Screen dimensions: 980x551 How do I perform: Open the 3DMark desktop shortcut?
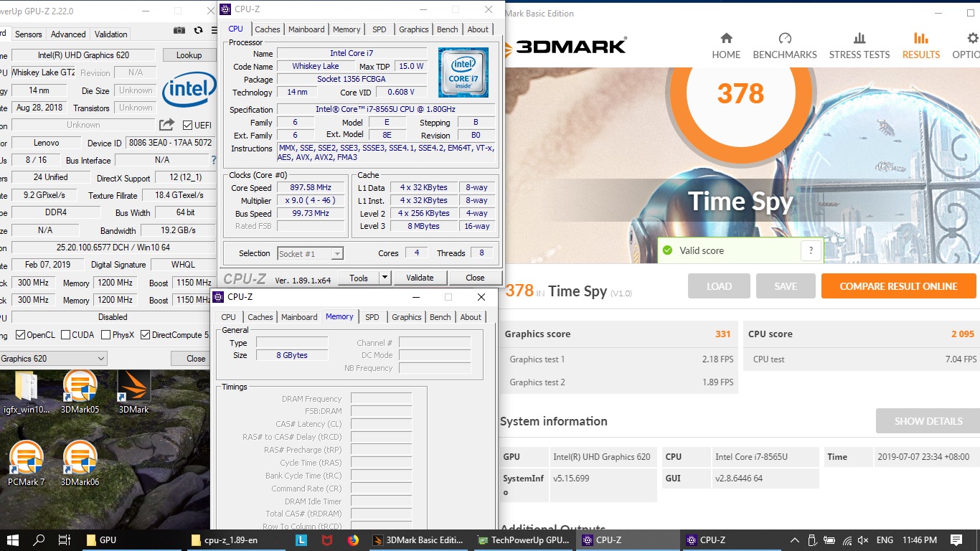click(133, 393)
